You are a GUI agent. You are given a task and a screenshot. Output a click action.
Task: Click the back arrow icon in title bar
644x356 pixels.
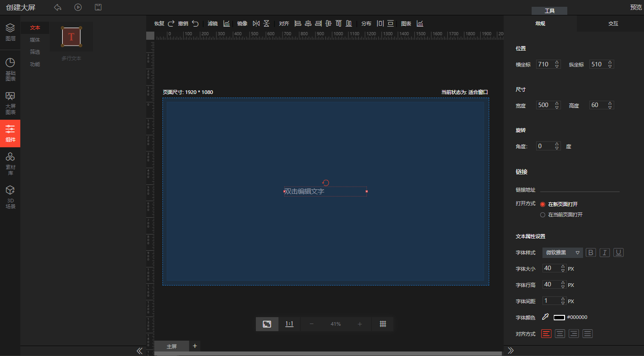(x=57, y=7)
